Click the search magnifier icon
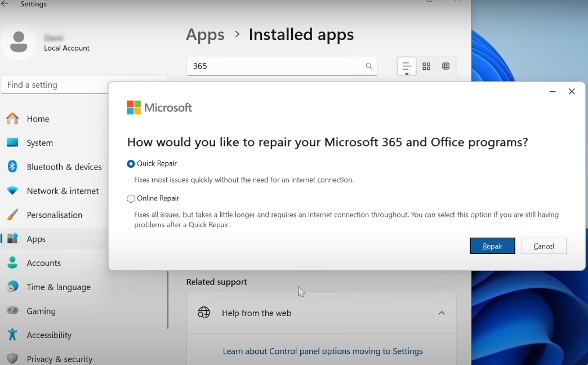Screen dimensions: 588x365 tap(369, 66)
